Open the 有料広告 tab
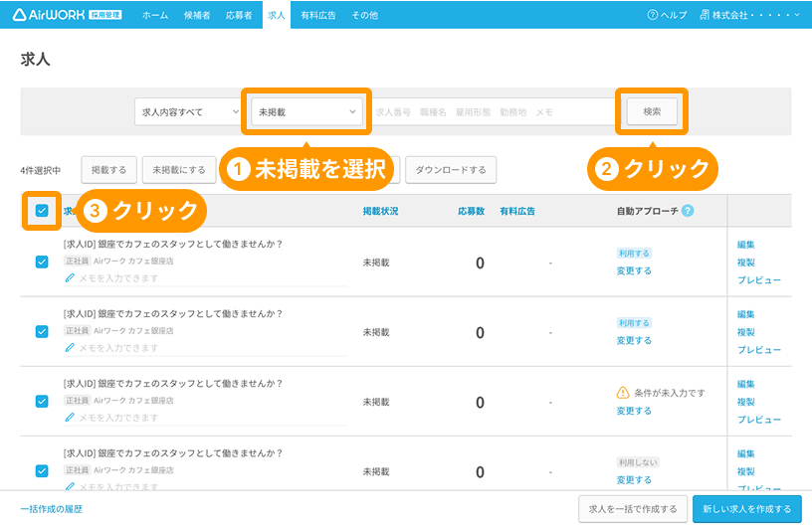 click(318, 16)
